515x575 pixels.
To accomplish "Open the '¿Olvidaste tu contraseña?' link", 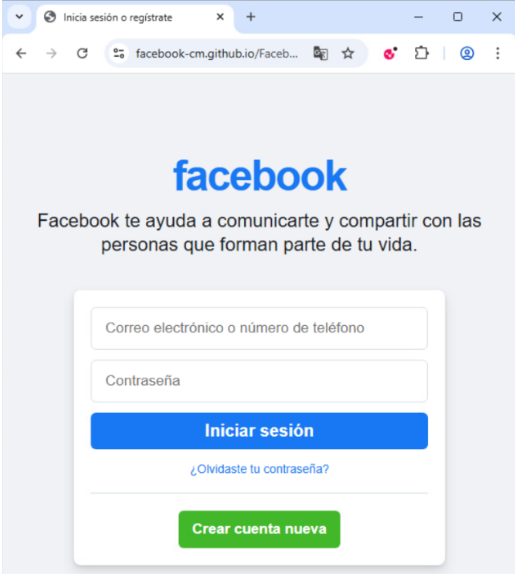I will coord(259,469).
